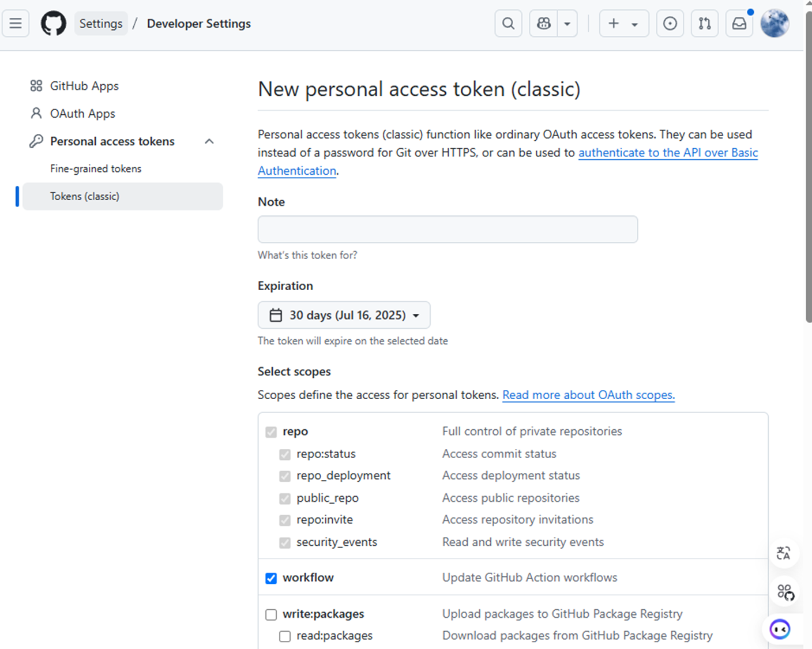The width and height of the screenshot is (812, 649).
Task: Open the hamburger navigation menu
Action: 16,24
